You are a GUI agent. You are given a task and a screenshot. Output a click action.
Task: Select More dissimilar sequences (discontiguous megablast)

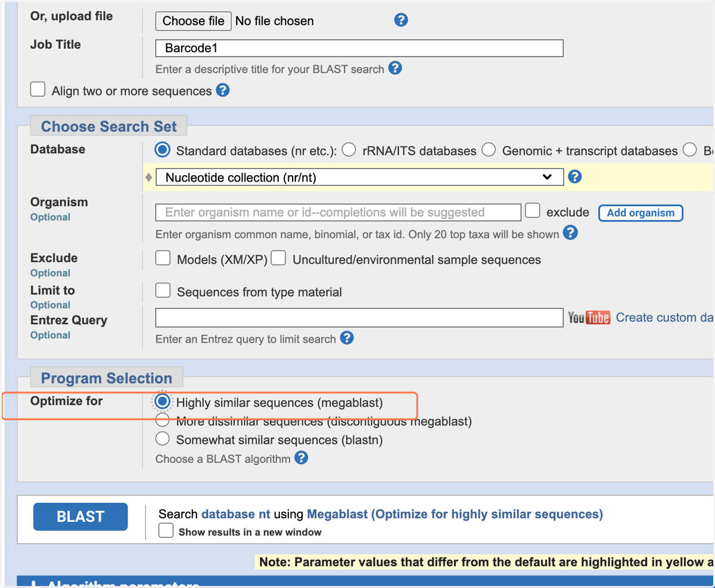tap(162, 421)
